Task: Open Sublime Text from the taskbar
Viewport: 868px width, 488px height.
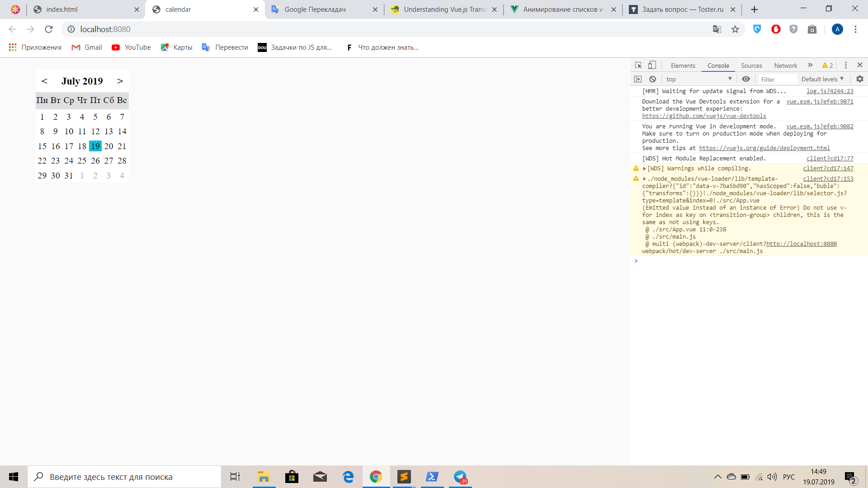Action: [x=404, y=477]
